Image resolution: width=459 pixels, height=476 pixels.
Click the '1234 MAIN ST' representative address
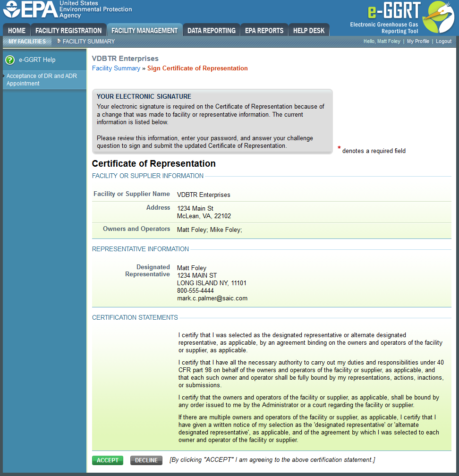tap(197, 276)
